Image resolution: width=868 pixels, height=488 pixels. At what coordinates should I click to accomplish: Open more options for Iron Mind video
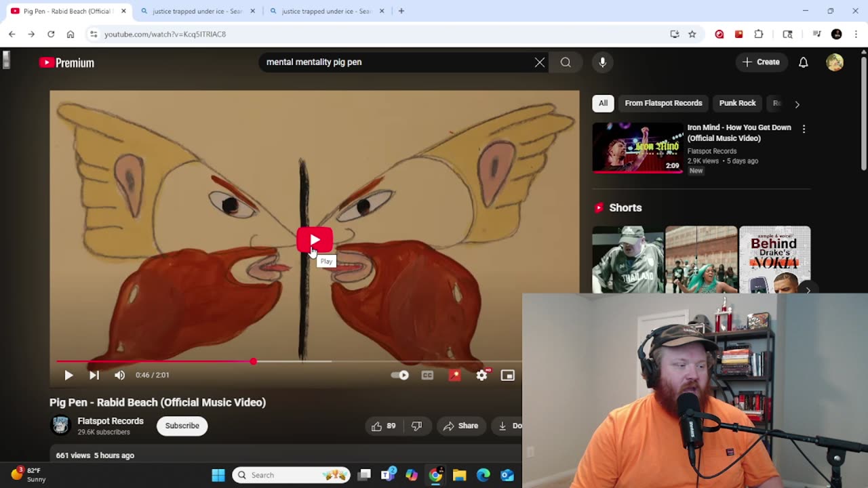click(x=804, y=129)
